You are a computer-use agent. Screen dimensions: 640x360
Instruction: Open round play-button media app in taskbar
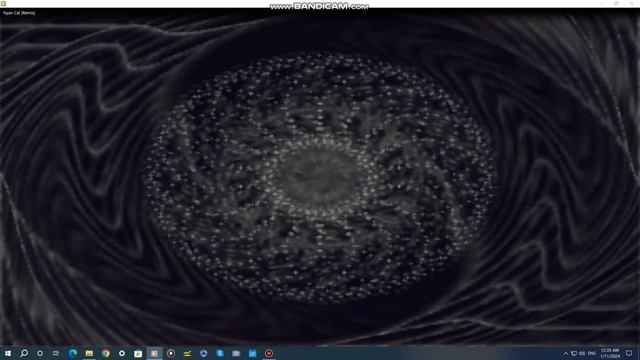[x=171, y=353]
